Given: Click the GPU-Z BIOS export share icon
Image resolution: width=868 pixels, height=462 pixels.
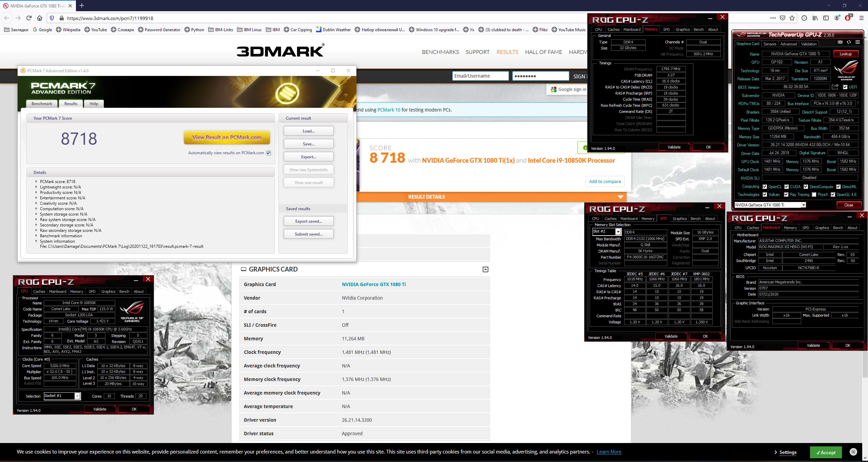Looking at the screenshot, I should [835, 87].
